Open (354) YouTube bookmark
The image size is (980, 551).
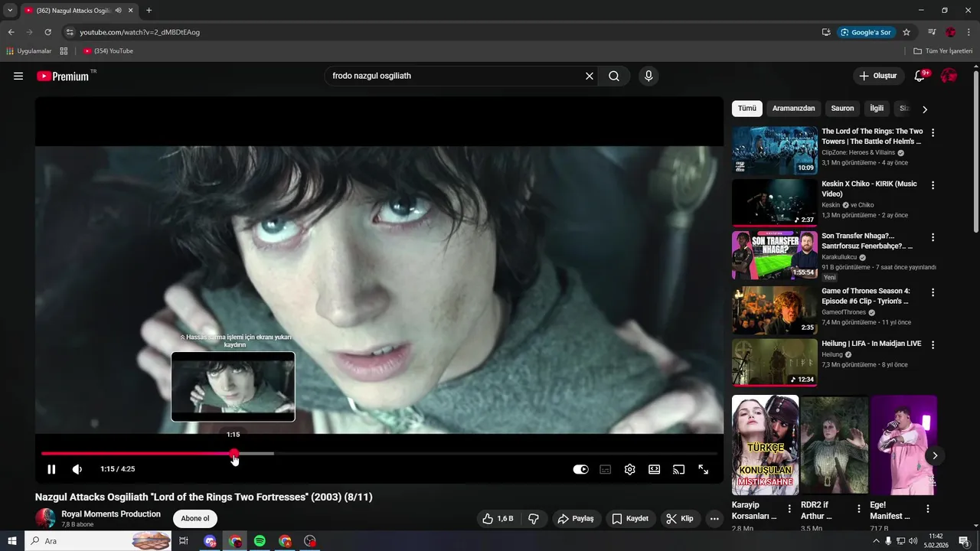(108, 51)
